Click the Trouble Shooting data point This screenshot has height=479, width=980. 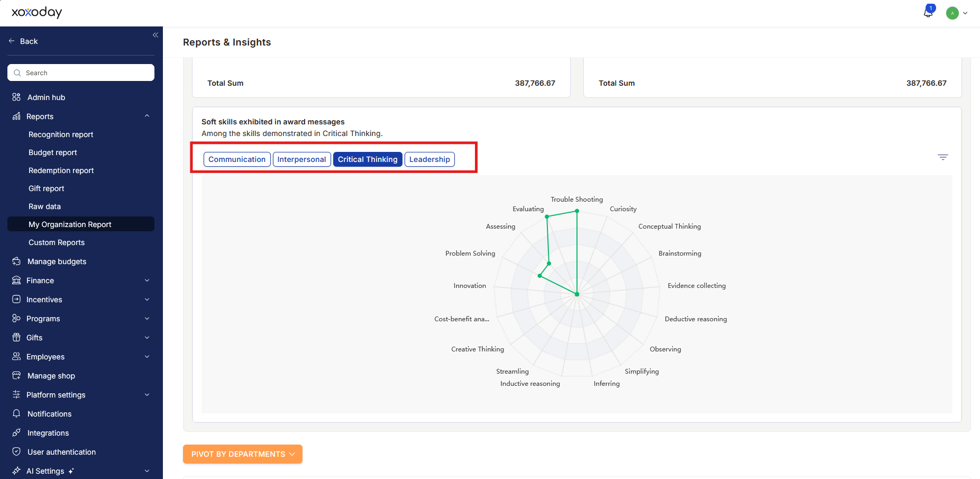(x=577, y=211)
